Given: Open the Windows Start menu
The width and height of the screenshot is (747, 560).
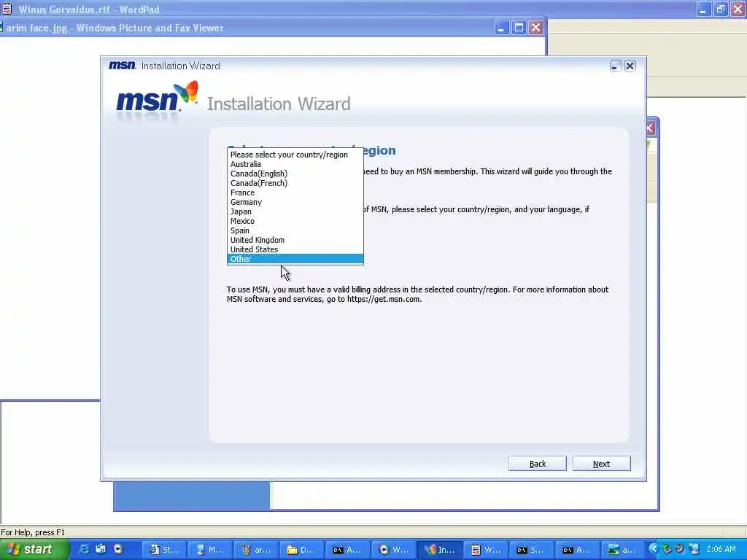Looking at the screenshot, I should (34, 550).
